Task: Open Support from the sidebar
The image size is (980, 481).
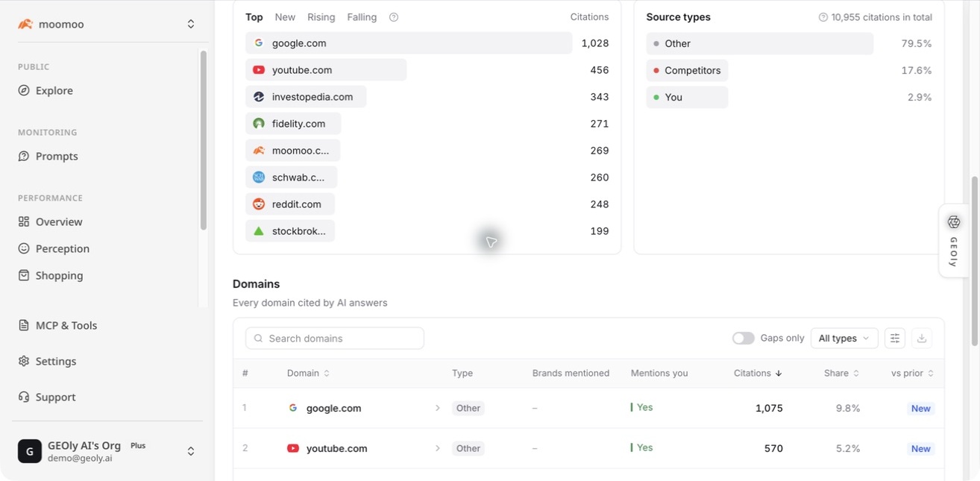Action: (56, 397)
